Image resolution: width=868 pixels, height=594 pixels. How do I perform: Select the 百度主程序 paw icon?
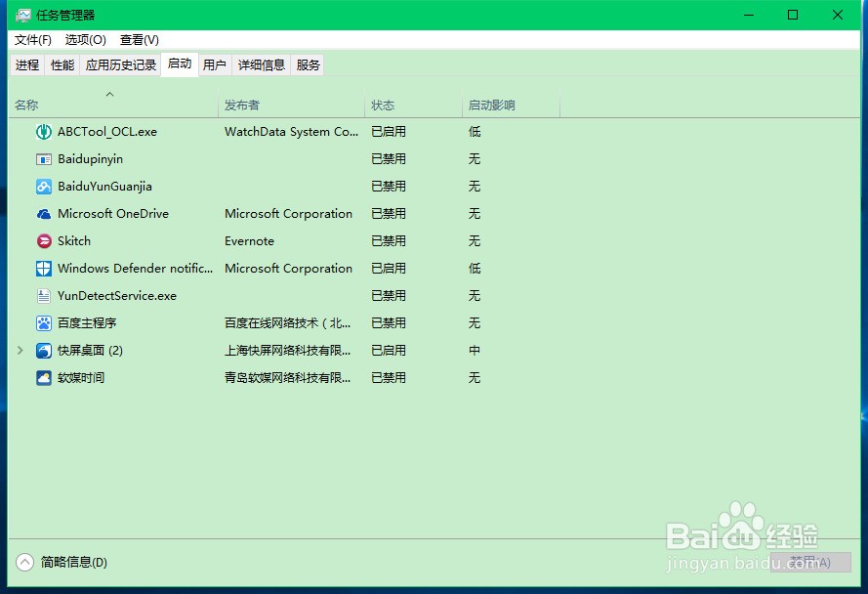[44, 323]
